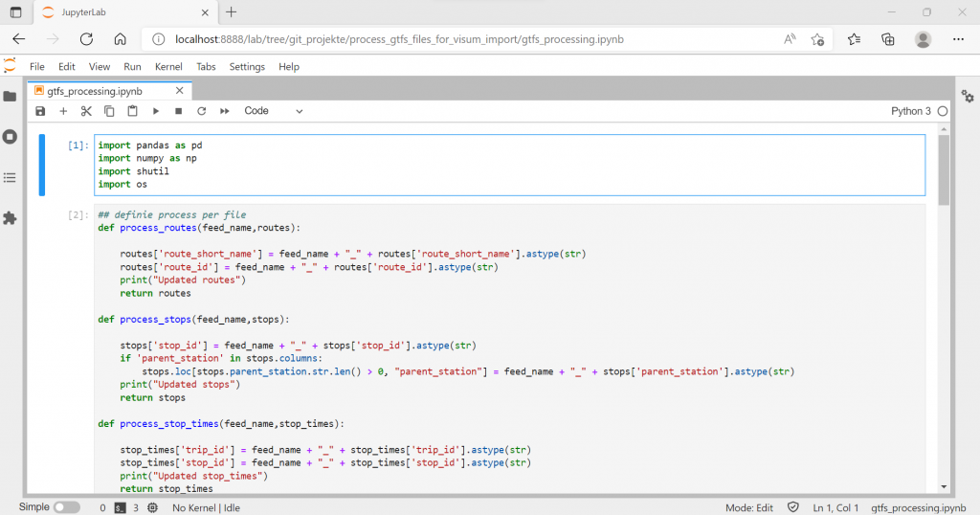Screen dimensions: 980x515
Task: Run the selected cell with the play icon
Action: point(155,111)
